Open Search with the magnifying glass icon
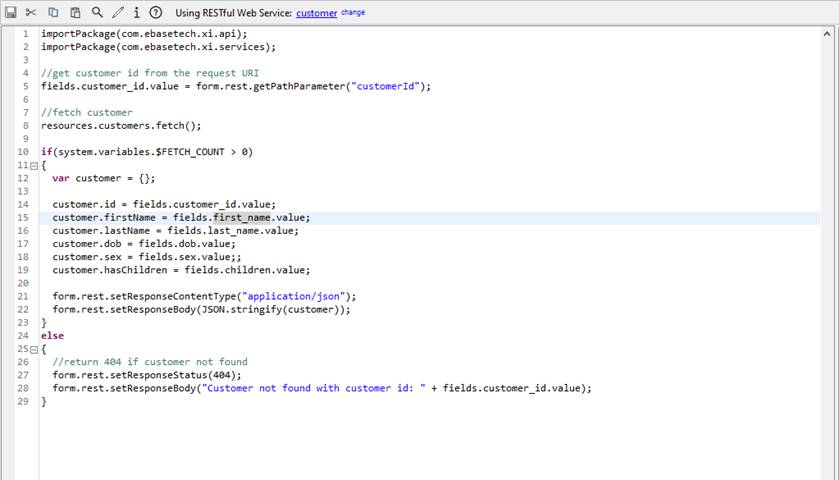 tap(97, 12)
